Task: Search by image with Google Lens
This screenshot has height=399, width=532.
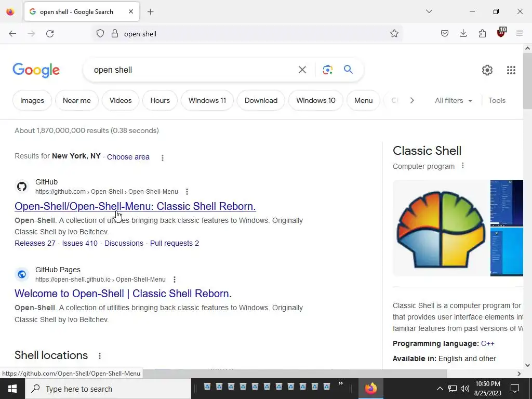Action: tap(328, 70)
